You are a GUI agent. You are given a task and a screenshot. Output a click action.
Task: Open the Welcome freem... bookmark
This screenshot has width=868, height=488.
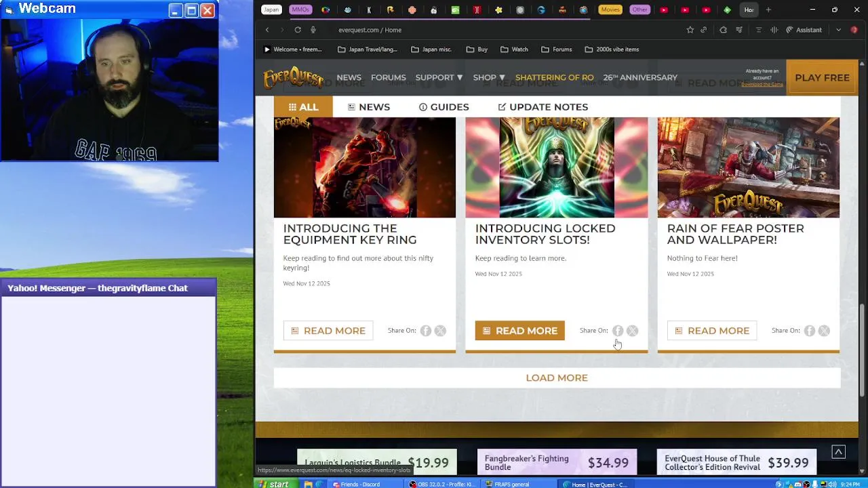click(x=292, y=49)
